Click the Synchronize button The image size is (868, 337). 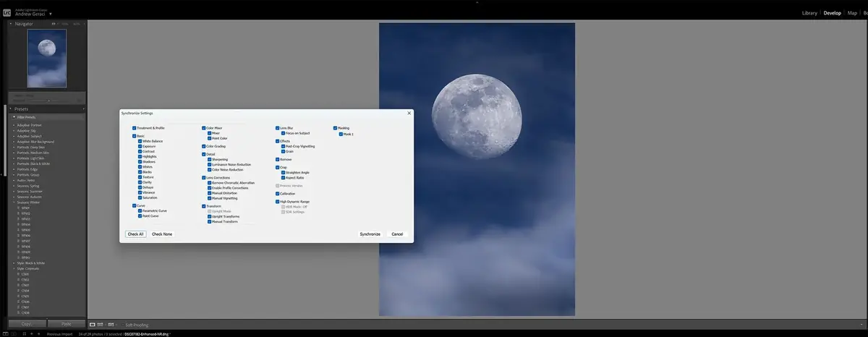pos(370,234)
